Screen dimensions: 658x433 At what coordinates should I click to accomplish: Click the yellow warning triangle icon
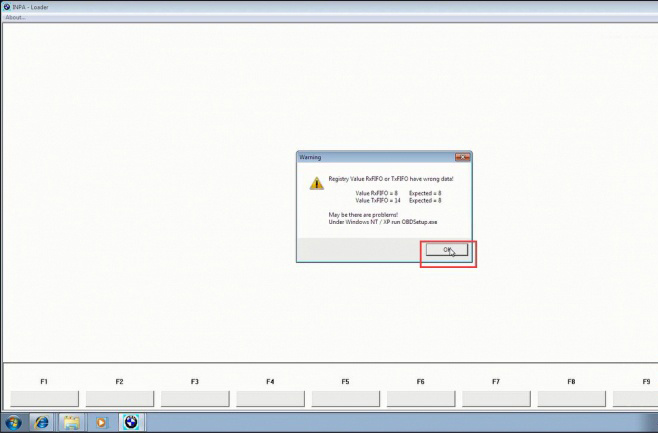click(x=317, y=183)
